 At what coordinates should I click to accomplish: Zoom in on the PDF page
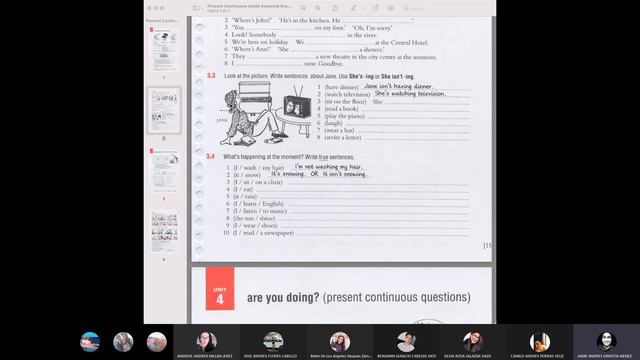point(318,8)
